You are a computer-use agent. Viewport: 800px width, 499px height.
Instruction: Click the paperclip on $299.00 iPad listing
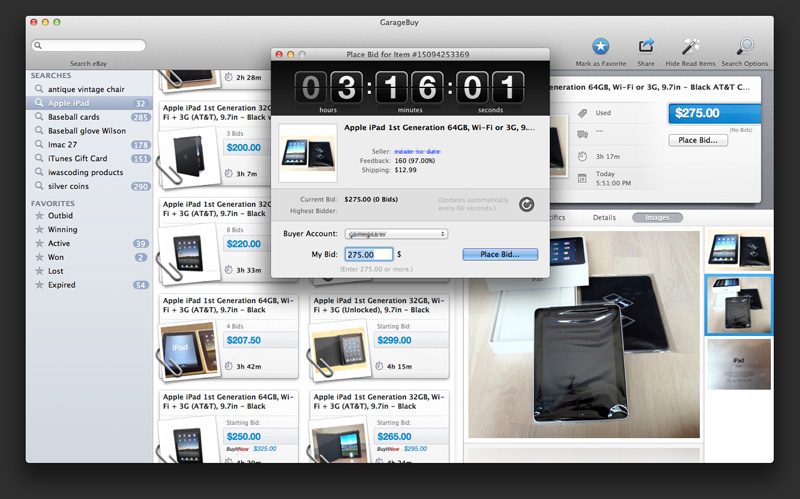tap(320, 362)
